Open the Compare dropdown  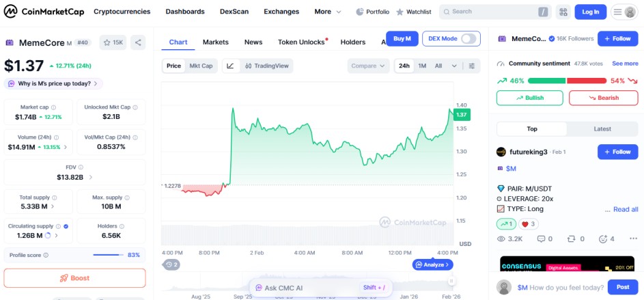368,66
